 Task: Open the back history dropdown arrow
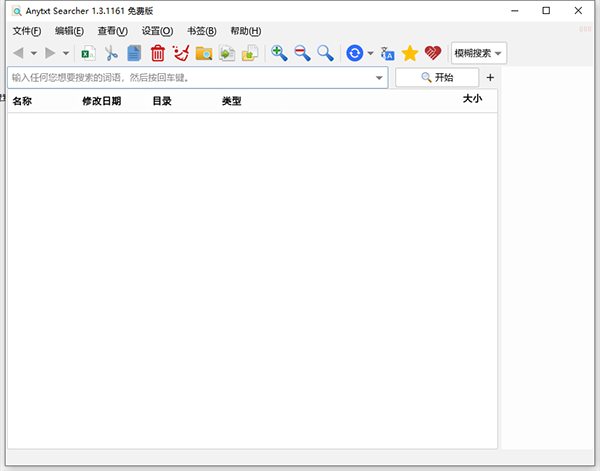point(34,54)
